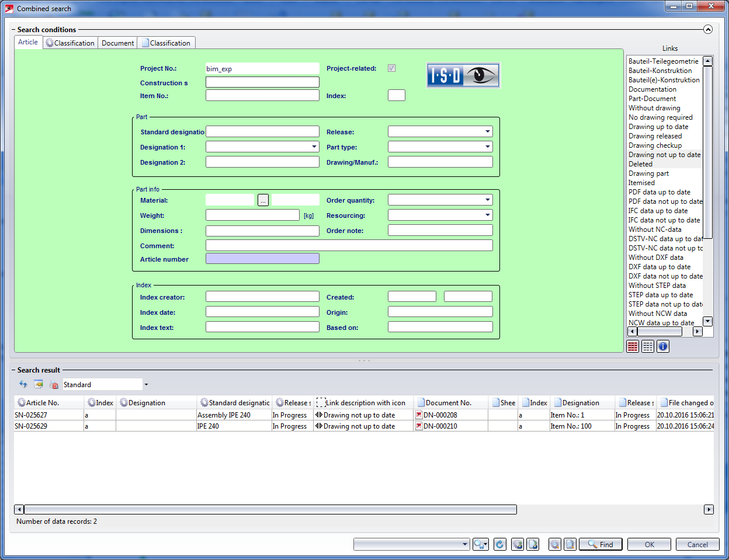Select result row SN-025629

pos(364,426)
